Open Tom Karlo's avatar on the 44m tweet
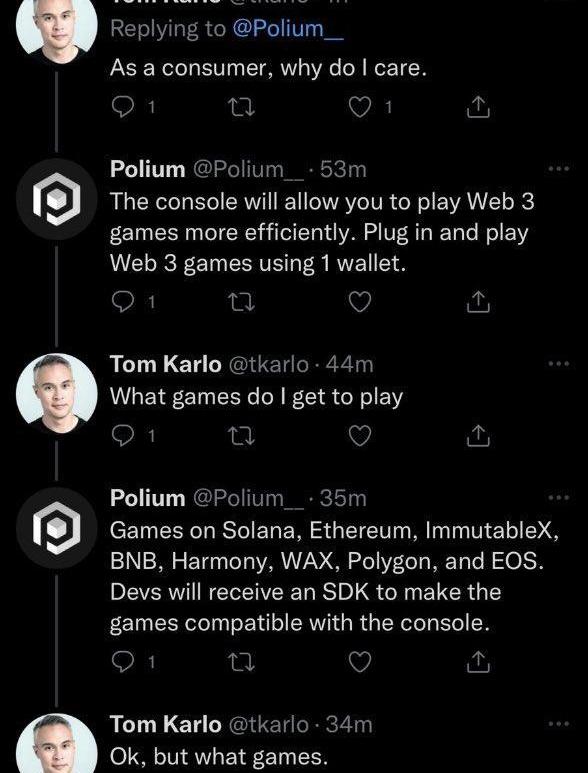588x773 pixels. [57, 394]
